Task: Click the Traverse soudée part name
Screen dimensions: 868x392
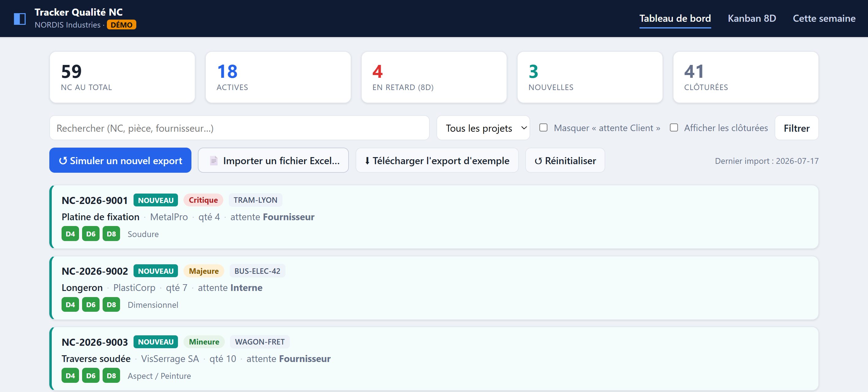Action: pyautogui.click(x=96, y=359)
